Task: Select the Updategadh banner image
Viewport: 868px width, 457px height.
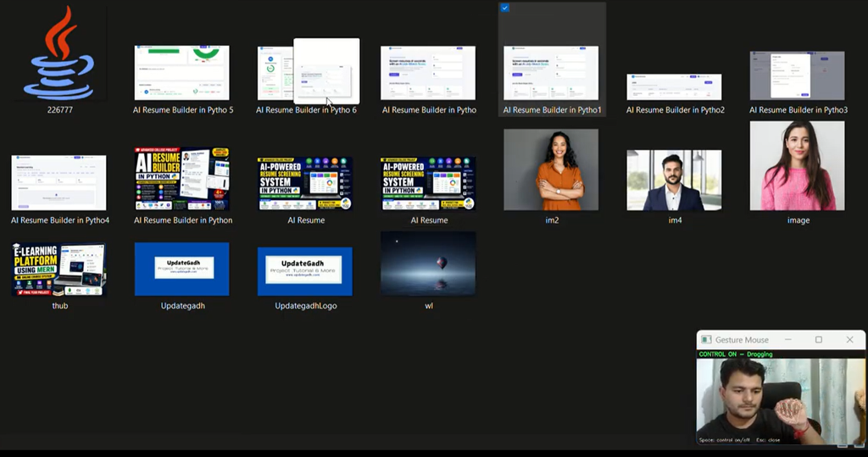Action: click(x=181, y=269)
